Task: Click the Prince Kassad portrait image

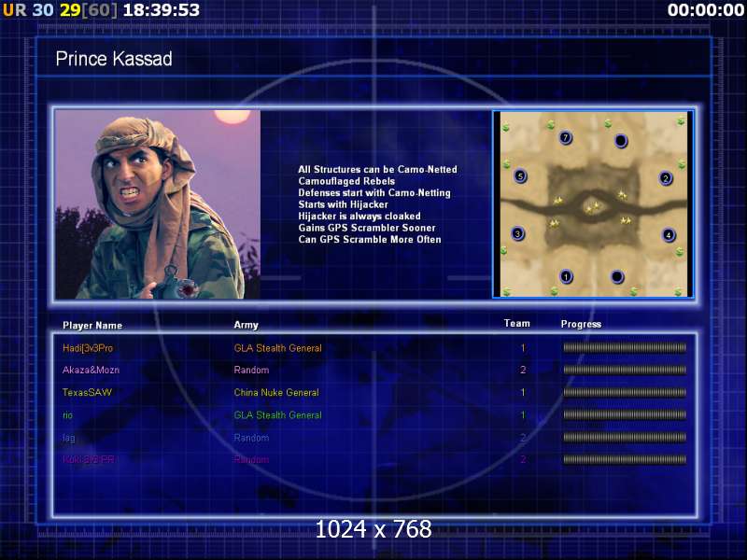Action: point(158,204)
